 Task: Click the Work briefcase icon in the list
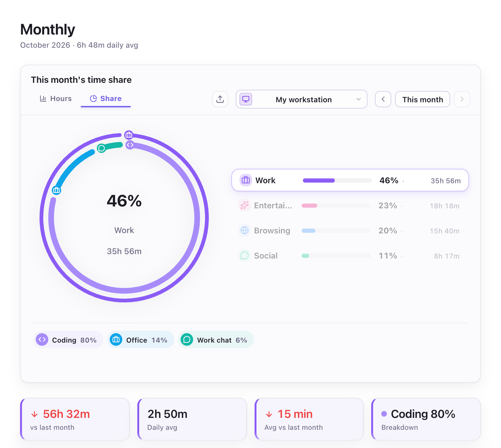point(246,180)
